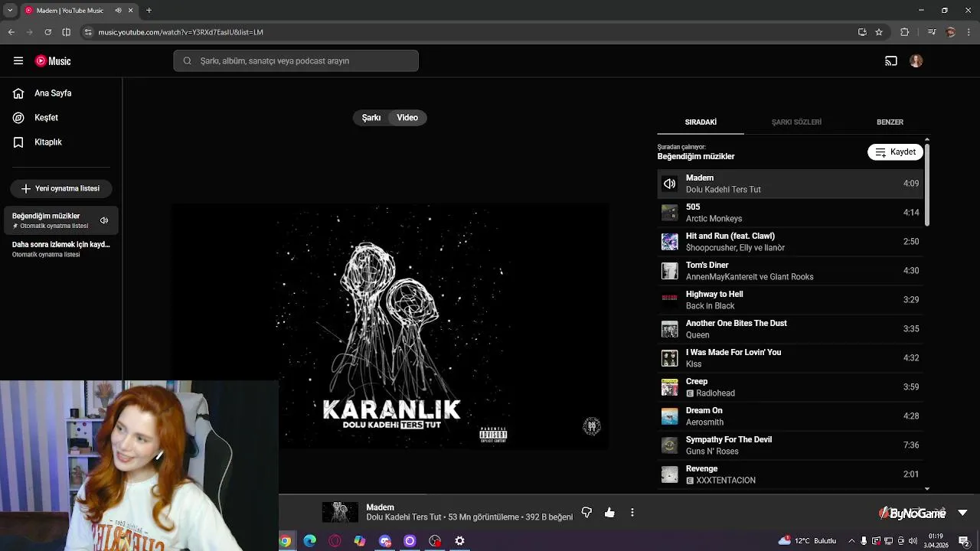Image resolution: width=980 pixels, height=551 pixels.
Task: Install app icon in the address bar
Action: (862, 32)
